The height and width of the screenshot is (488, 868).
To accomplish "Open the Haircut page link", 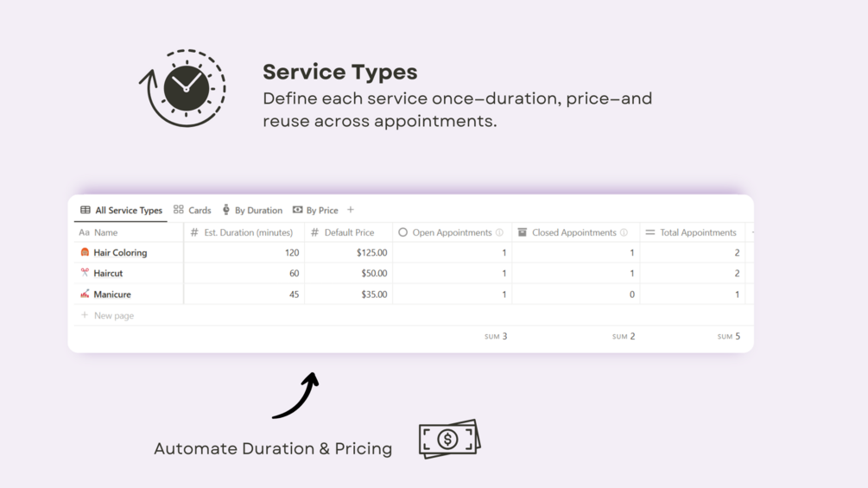I will point(108,273).
